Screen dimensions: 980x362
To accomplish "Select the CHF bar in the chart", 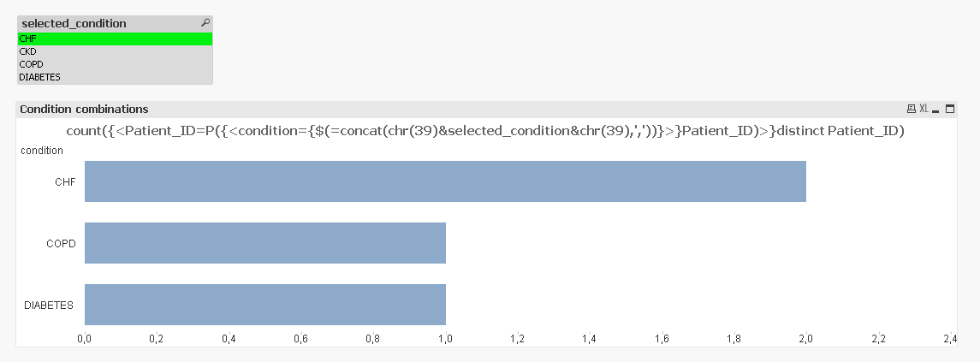I will point(445,181).
